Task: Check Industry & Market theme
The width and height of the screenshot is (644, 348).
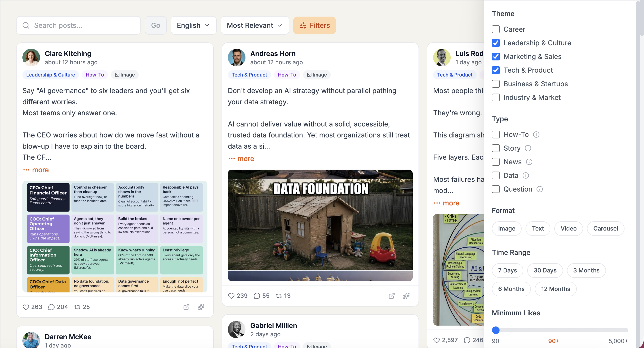Action: [496, 97]
